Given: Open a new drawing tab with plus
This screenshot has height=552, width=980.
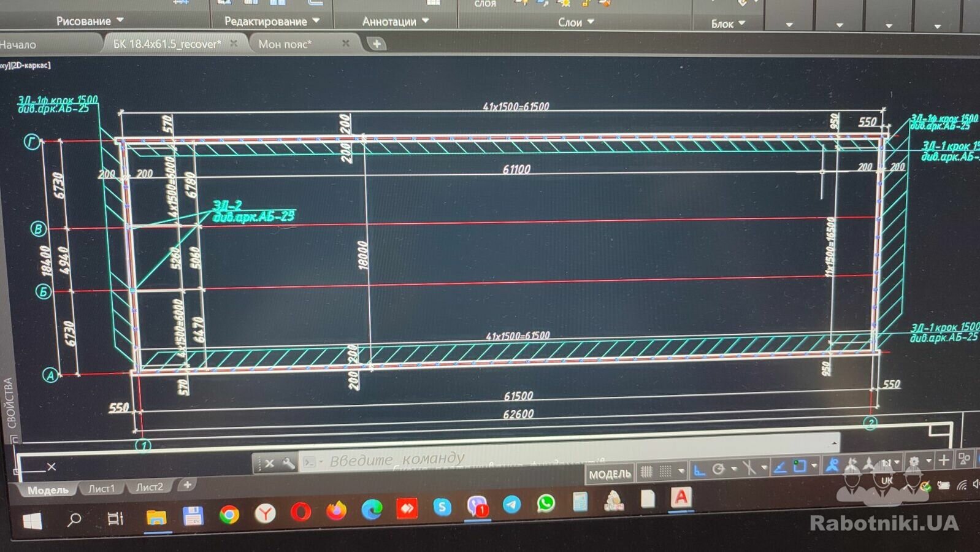Looking at the screenshot, I should 377,44.
